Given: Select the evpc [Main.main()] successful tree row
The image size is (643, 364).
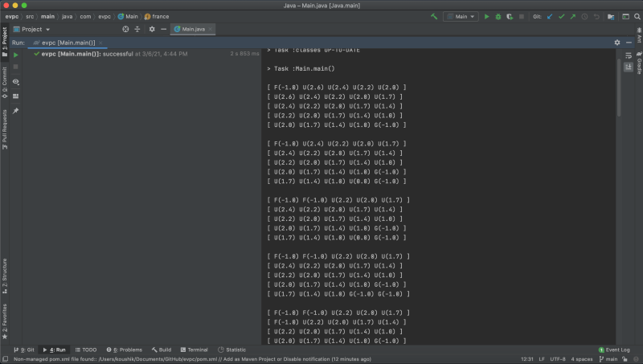Looking at the screenshot, I should pos(141,54).
